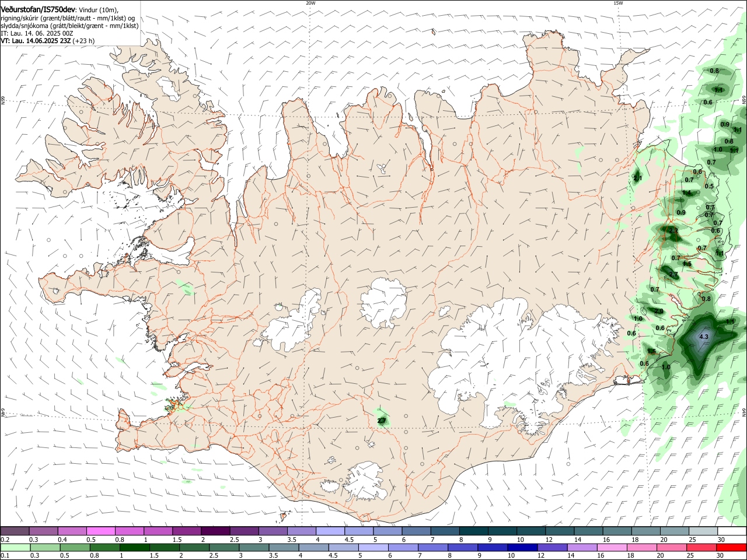Image resolution: width=747 pixels, height=560 pixels.
Task: Click the 2.0 precipitation value in the southeast
Action: tap(658, 311)
